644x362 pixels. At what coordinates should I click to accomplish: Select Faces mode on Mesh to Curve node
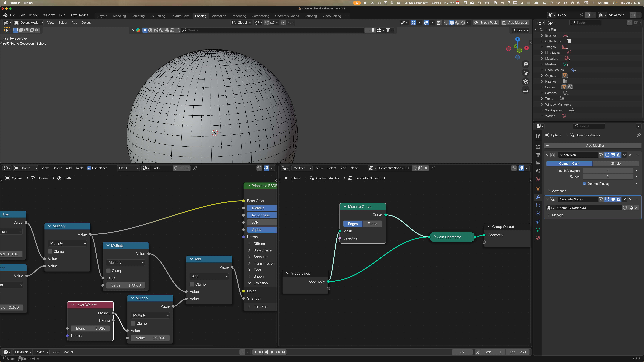(372, 224)
